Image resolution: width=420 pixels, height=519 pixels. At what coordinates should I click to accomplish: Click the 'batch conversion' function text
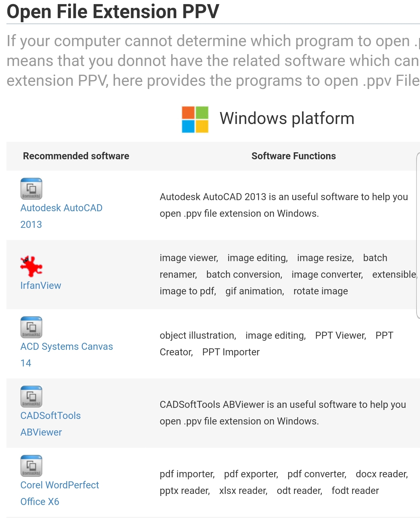pos(244,275)
